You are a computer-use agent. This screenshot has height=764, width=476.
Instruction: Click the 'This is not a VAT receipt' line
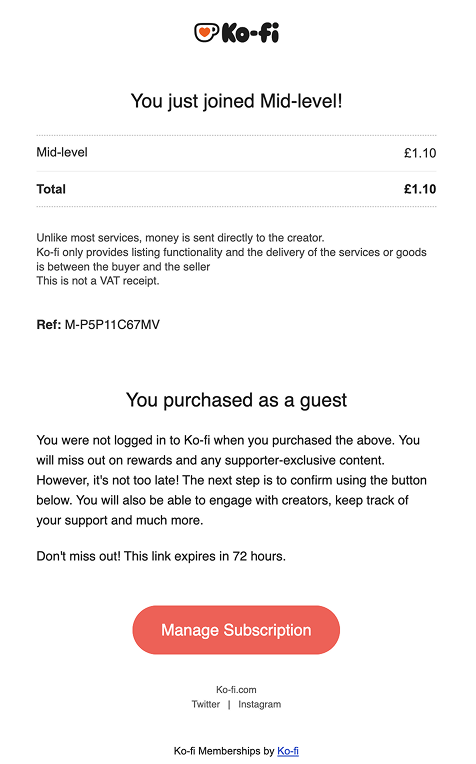(x=98, y=281)
